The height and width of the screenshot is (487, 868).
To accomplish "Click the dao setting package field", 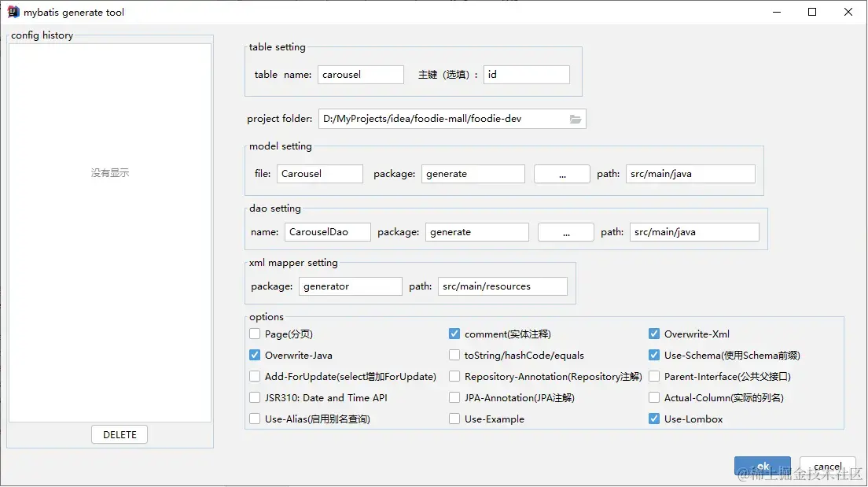I will point(477,232).
